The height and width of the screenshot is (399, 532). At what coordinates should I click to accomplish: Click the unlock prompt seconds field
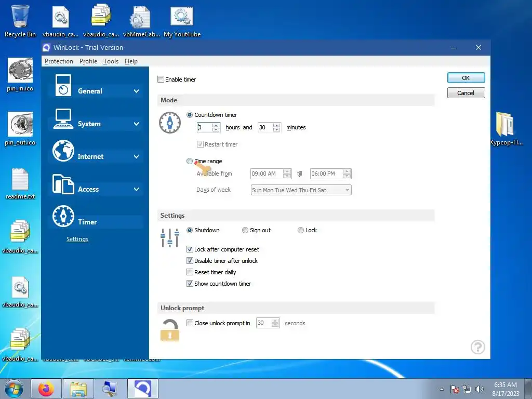264,323
